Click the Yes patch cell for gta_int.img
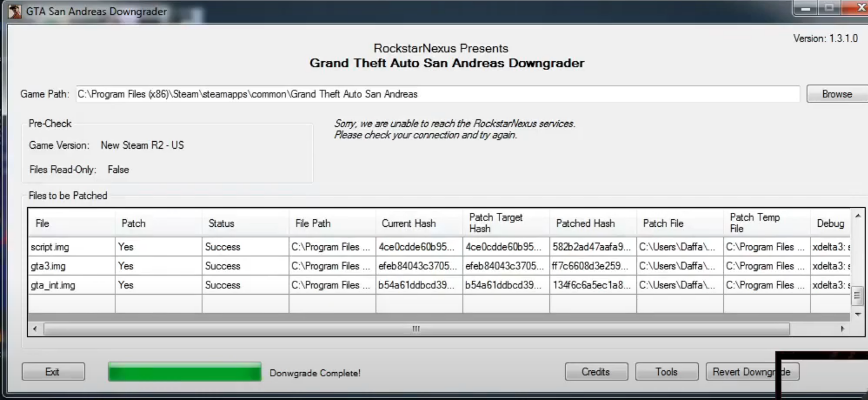Screen dimensions: 868x400 [x=158, y=285]
